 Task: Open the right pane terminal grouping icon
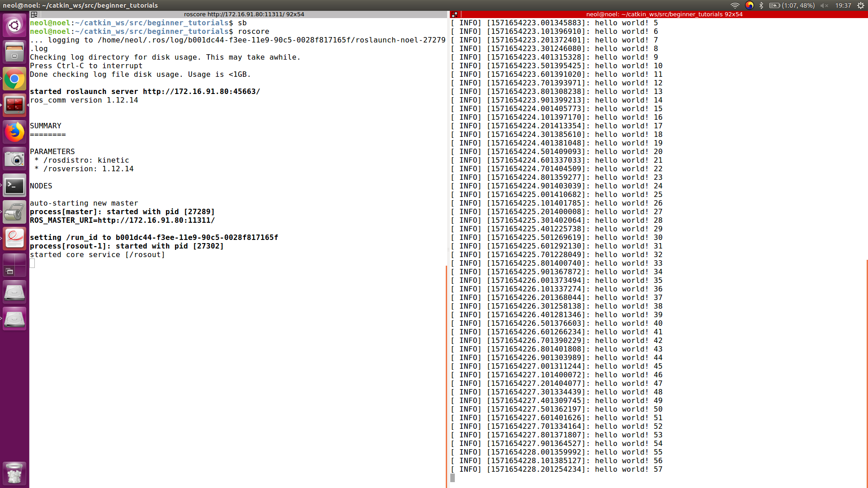[454, 14]
